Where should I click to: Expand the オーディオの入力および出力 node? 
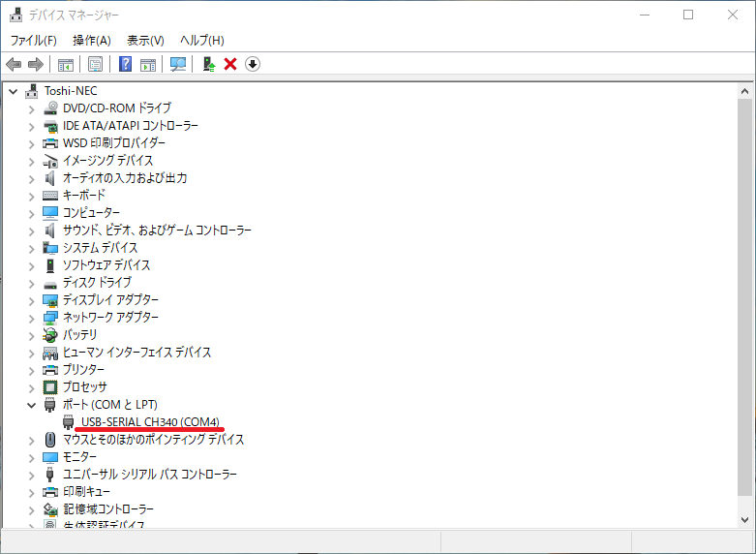coord(31,178)
